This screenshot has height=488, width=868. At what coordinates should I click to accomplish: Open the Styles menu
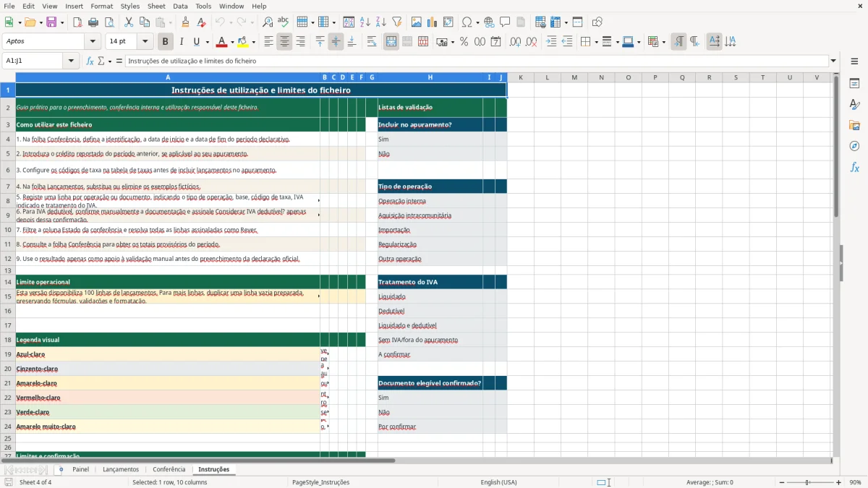point(130,6)
